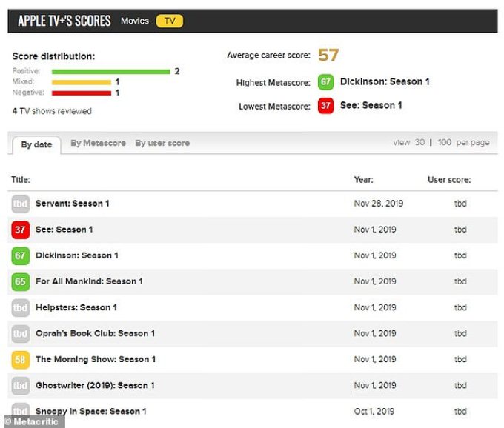504x428 pixels.
Task: Click the tbd user score for Ghostwriter
Action: pos(460,386)
